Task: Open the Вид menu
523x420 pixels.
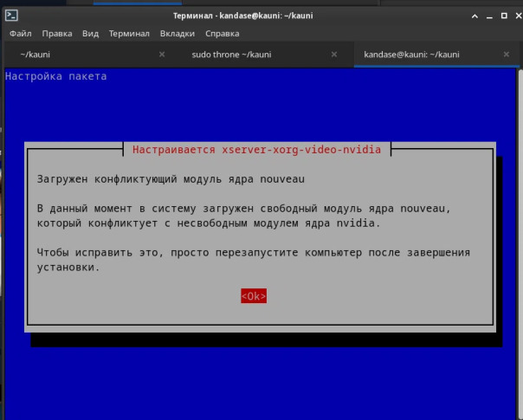Action: pos(90,34)
